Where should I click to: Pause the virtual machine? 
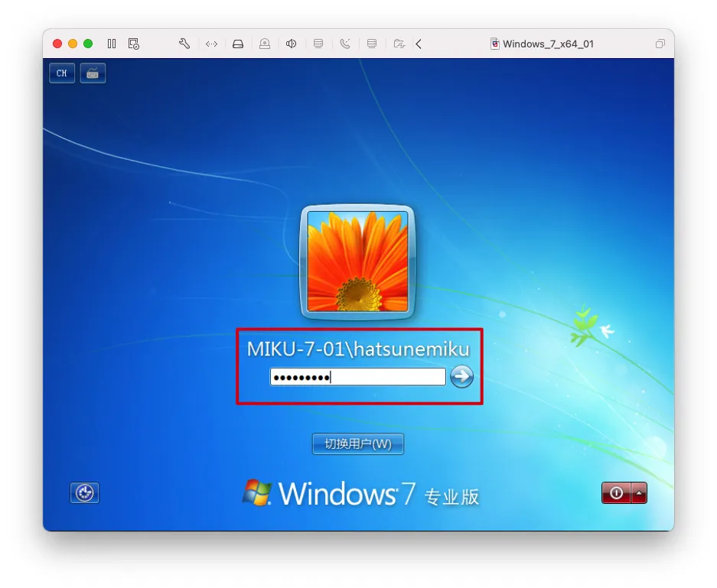tap(112, 44)
